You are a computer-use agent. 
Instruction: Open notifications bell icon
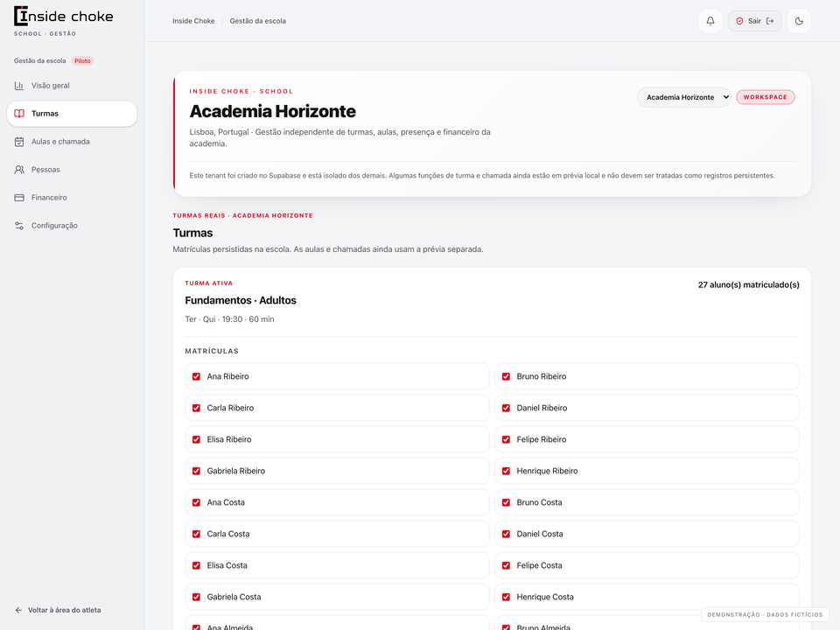(x=710, y=21)
